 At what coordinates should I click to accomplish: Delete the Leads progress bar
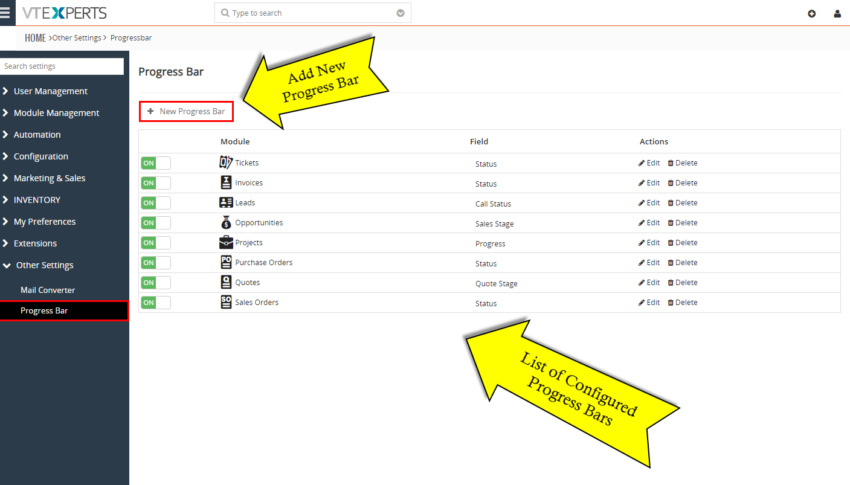(682, 203)
